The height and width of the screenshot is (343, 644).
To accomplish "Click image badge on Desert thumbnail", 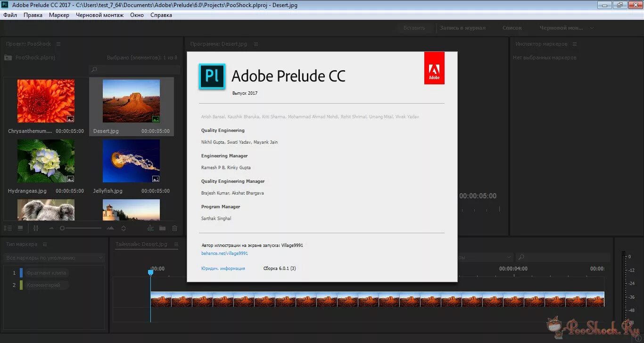I will [156, 119].
